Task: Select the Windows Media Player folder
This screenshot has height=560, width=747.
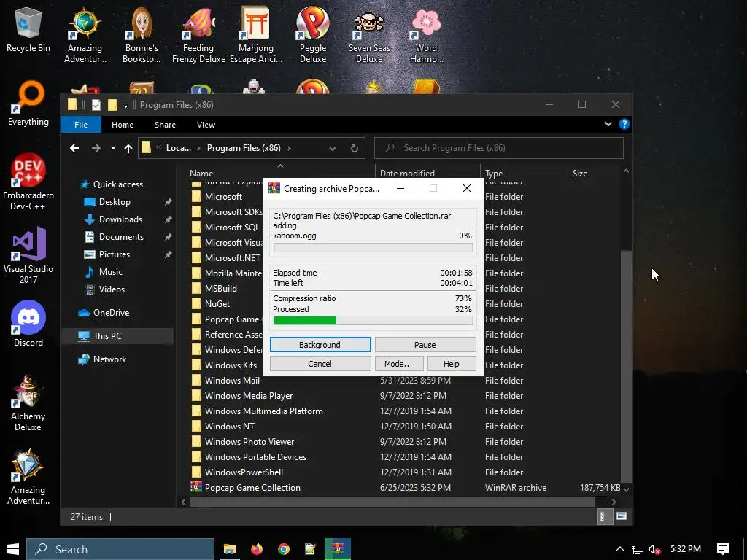Action: (249, 396)
